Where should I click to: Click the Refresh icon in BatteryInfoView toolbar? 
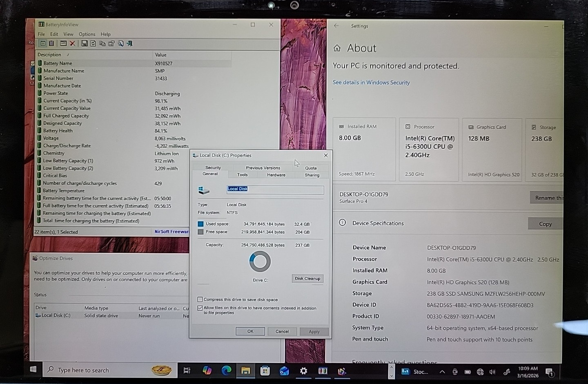click(x=93, y=43)
